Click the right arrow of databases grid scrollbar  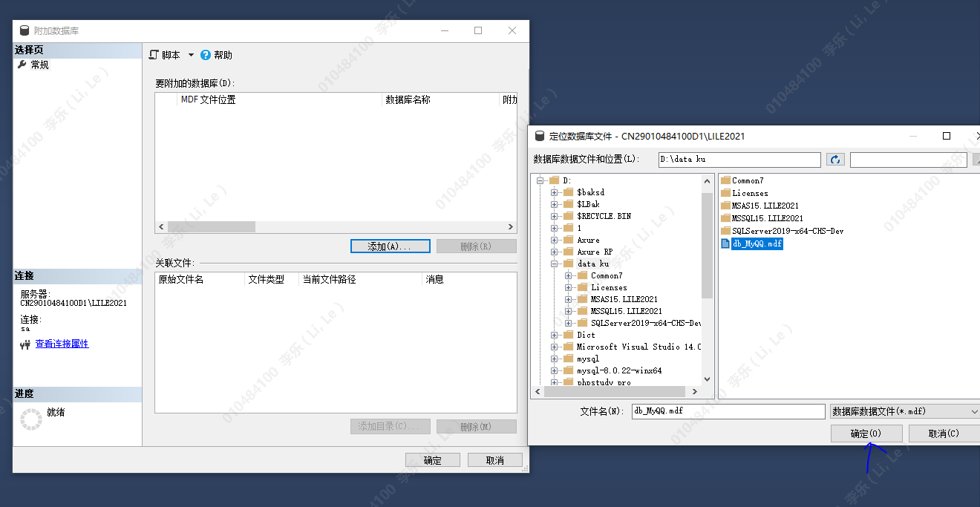tap(511, 226)
